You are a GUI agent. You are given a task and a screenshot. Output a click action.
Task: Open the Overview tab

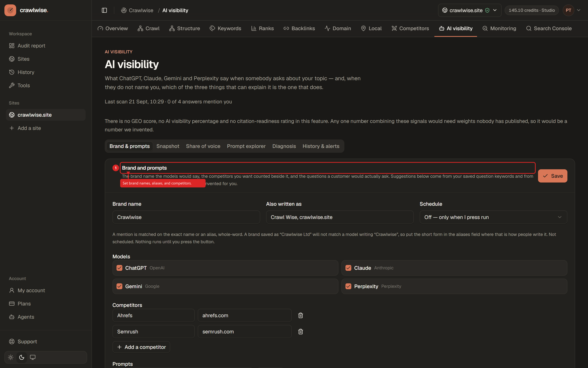point(112,29)
